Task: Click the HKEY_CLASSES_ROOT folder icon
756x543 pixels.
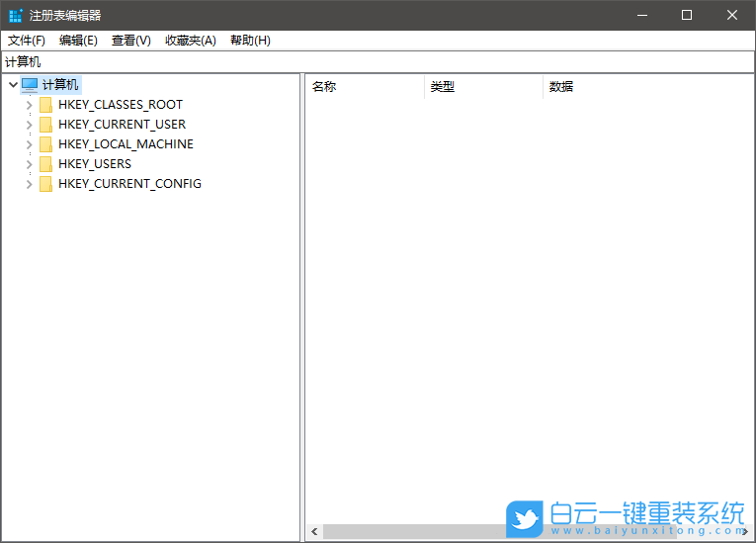Action: [45, 105]
